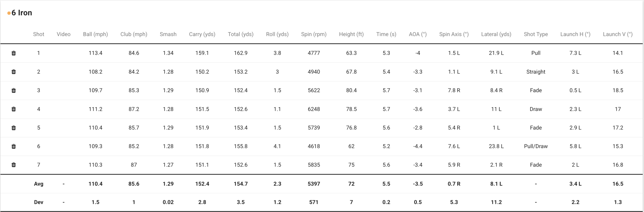Screen dimensions: 644x212
Task: Delete shot 7 via the trash icon
Action: (x=14, y=165)
